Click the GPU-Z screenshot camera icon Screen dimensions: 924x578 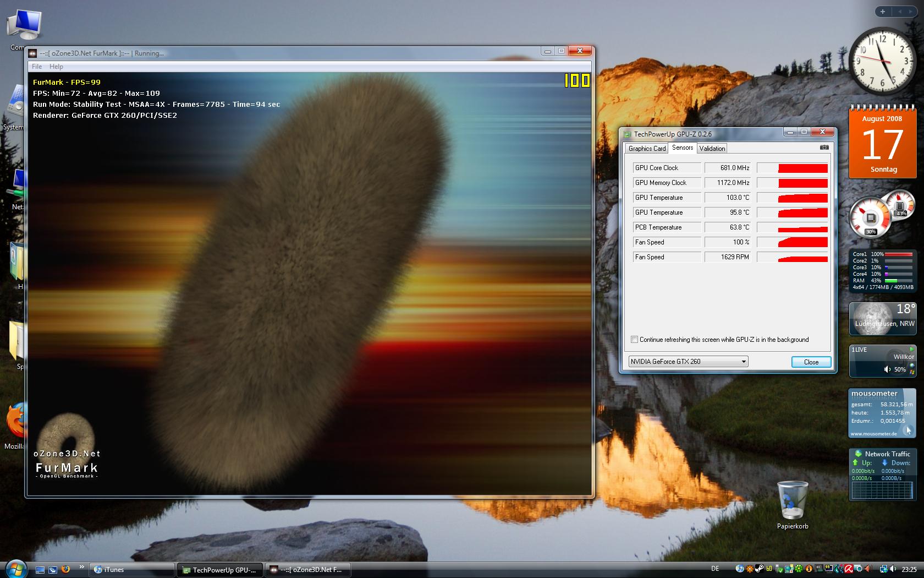tap(824, 148)
